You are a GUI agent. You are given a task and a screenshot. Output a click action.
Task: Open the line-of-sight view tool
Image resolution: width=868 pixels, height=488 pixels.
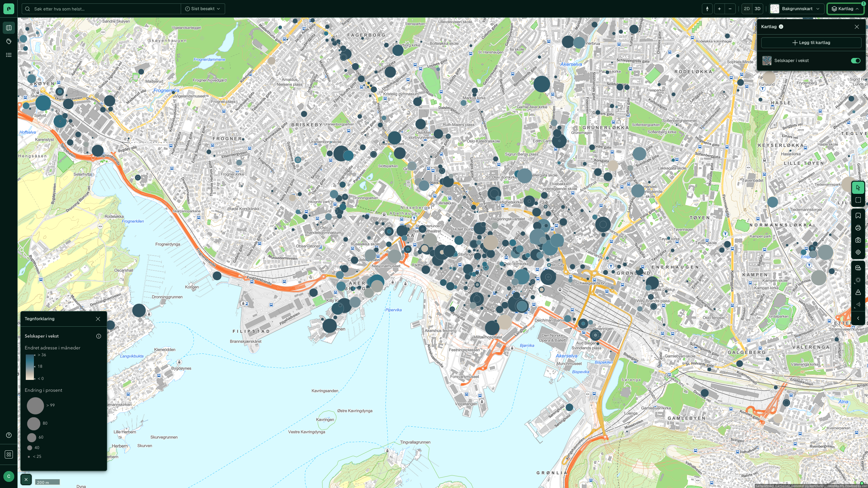coord(858,305)
